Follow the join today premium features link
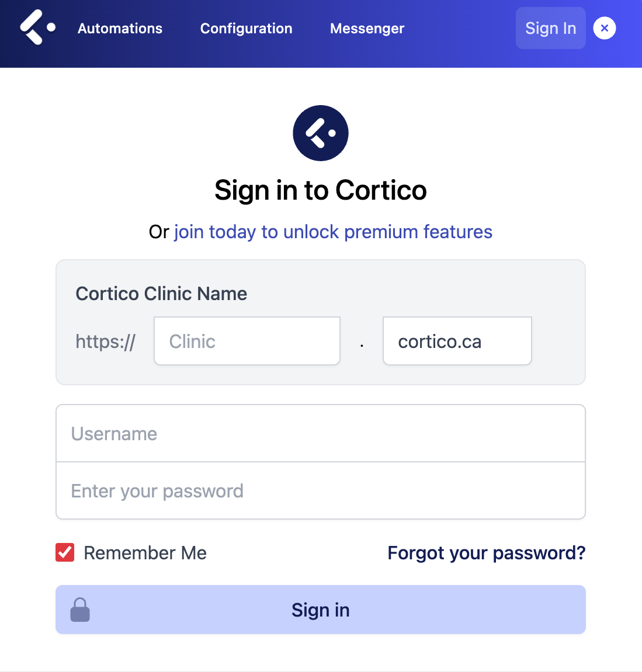This screenshot has width=642, height=672. (x=333, y=232)
